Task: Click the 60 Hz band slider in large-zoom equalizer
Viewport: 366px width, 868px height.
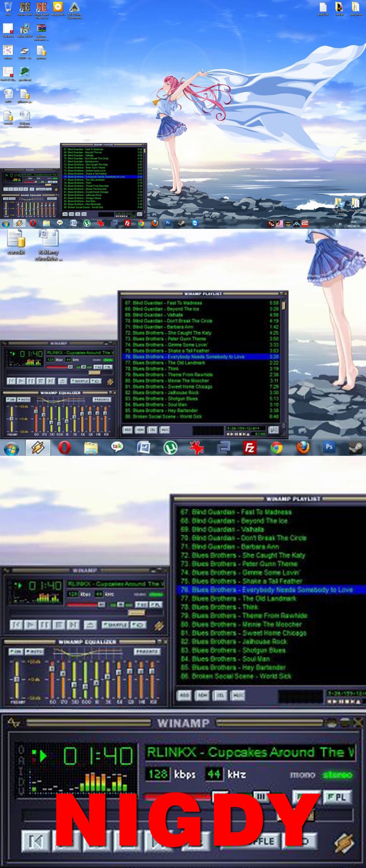Action: 52,680
